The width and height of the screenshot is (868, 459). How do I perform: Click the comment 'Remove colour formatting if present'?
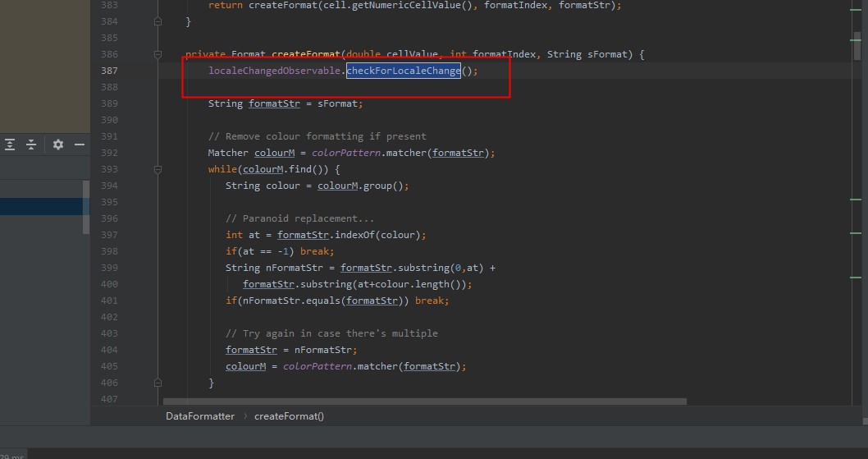click(x=318, y=136)
